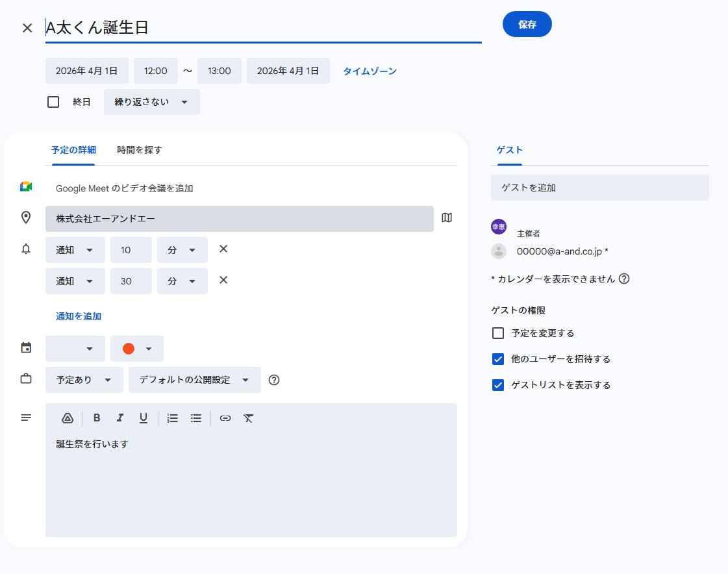Open the location in map view
The image size is (728, 574).
tap(447, 218)
